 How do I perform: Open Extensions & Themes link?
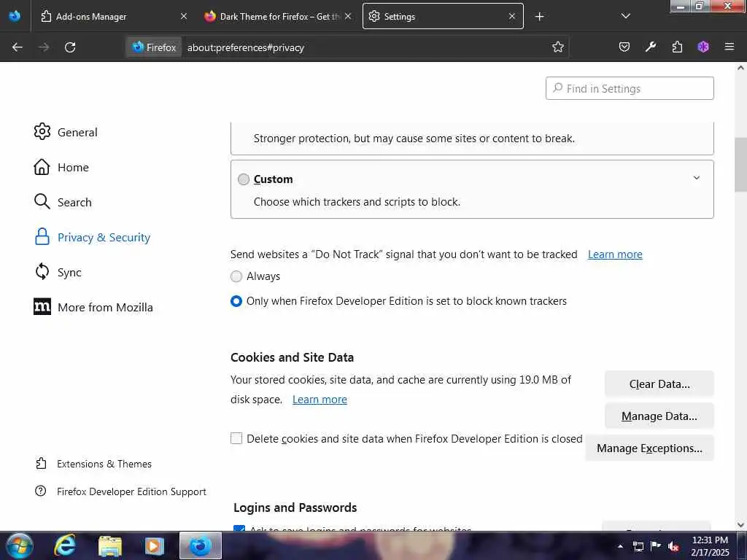[x=93, y=464]
